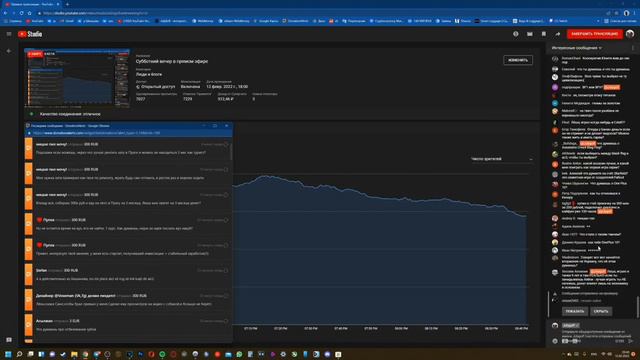640x360 pixels.
Task: Open File Explorer from the taskbar
Action: [x=74, y=354]
